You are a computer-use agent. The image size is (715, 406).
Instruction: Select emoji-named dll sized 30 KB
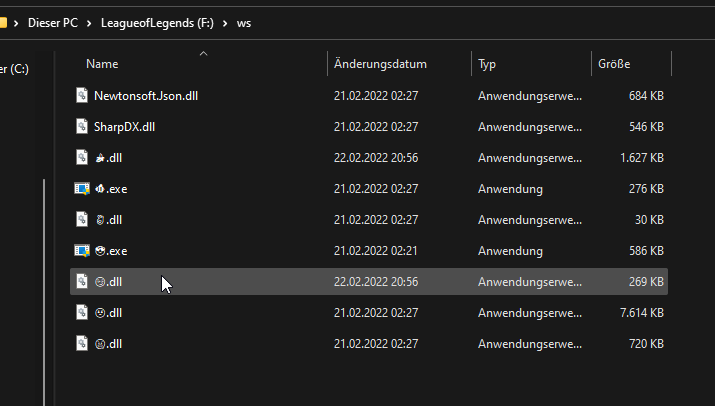tap(108, 220)
